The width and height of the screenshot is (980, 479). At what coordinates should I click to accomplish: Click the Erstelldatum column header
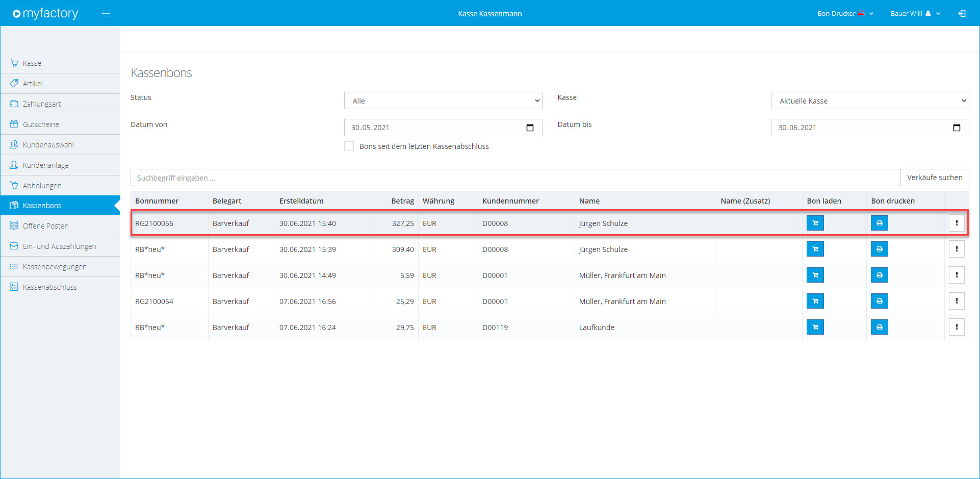click(301, 201)
